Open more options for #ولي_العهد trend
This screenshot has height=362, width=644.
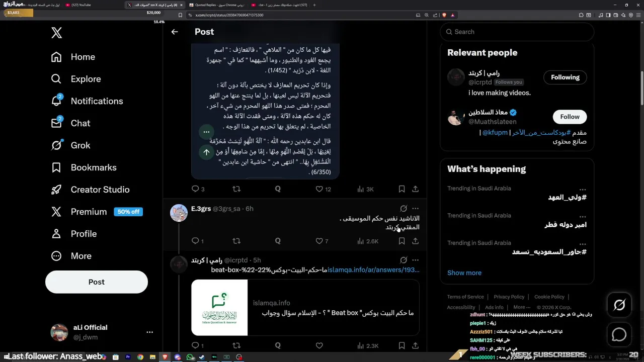click(x=582, y=190)
